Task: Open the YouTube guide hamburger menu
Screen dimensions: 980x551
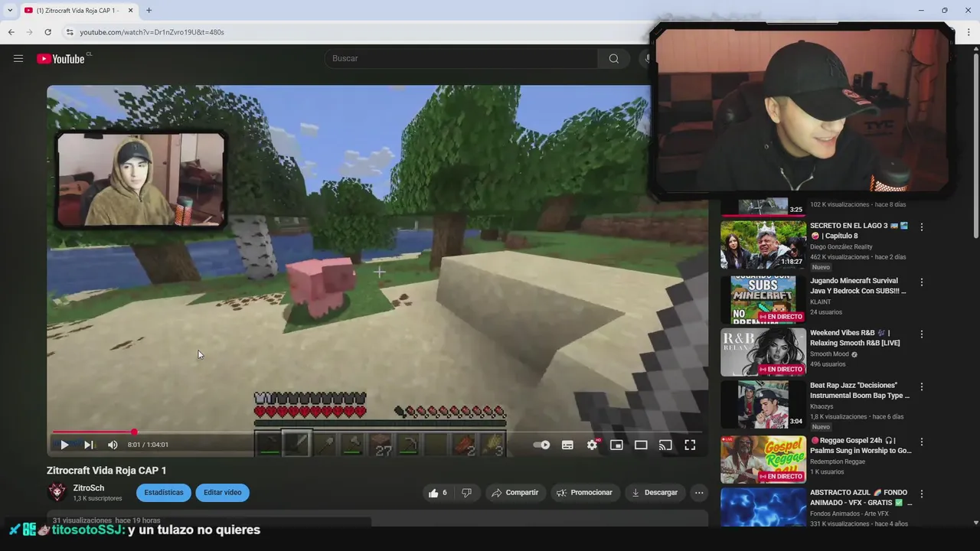Action: (18, 58)
